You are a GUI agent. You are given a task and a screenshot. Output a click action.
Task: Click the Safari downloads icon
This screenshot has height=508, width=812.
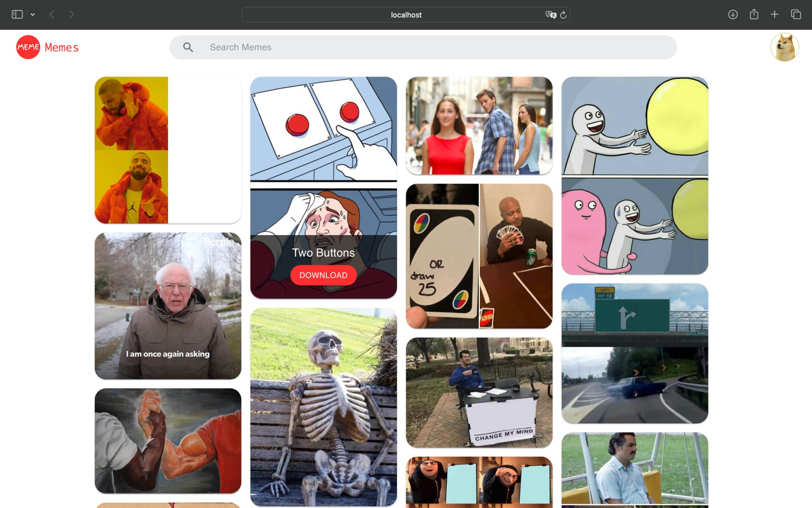733,15
